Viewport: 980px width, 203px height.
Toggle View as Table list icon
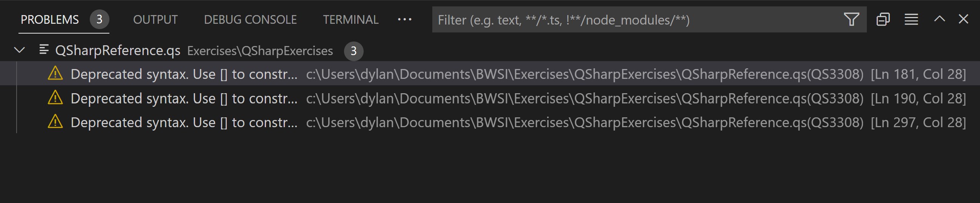point(911,19)
